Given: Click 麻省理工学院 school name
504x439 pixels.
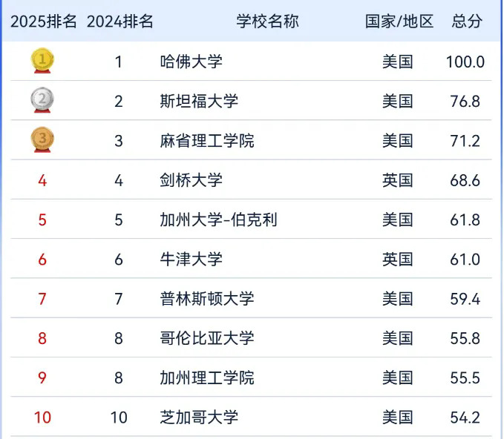Looking at the screenshot, I should (x=206, y=140).
